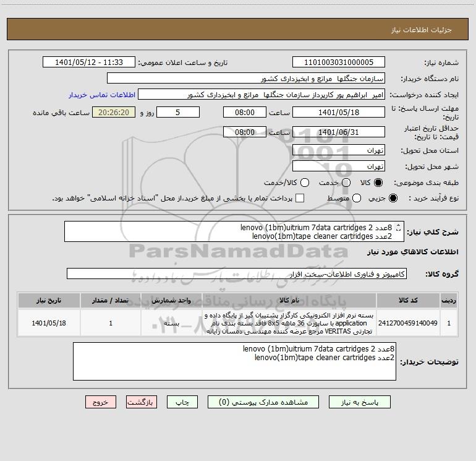Click the remaining time field 20:26:20
The width and height of the screenshot is (476, 461).
click(114, 112)
